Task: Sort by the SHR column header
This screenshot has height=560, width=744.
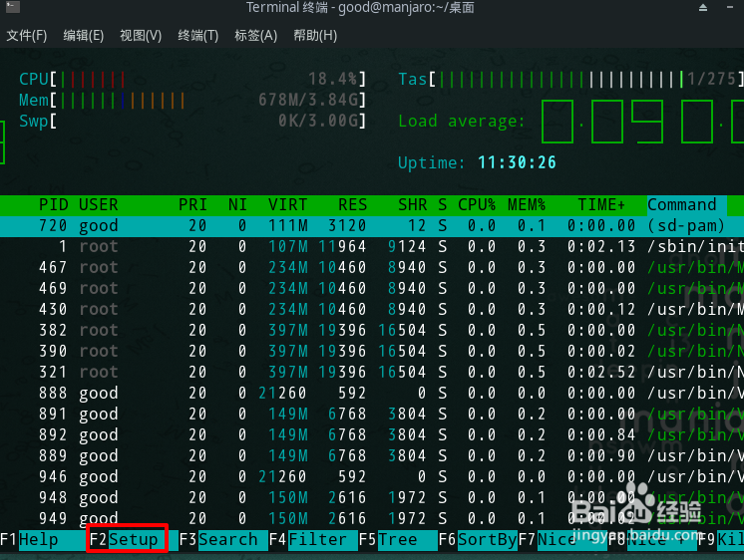Action: click(412, 205)
